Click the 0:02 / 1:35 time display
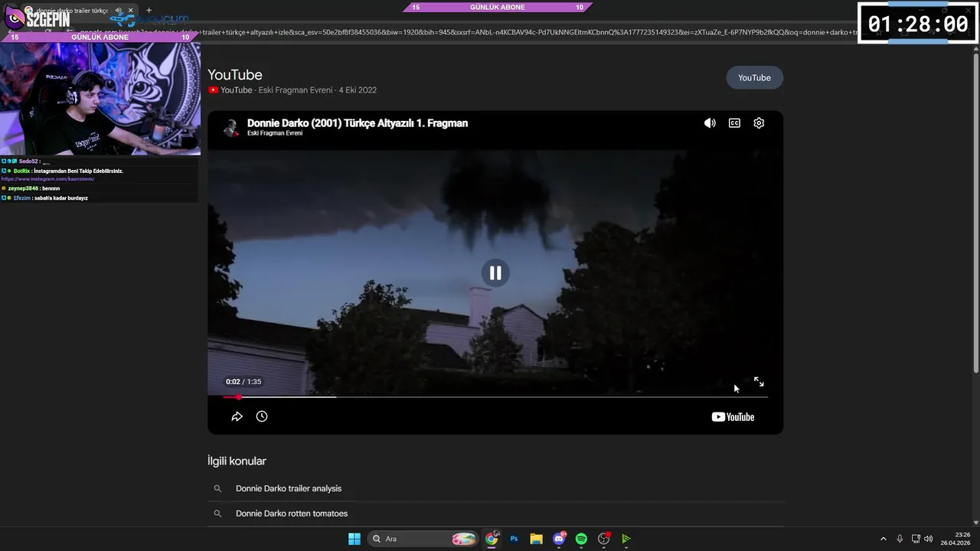 tap(243, 382)
